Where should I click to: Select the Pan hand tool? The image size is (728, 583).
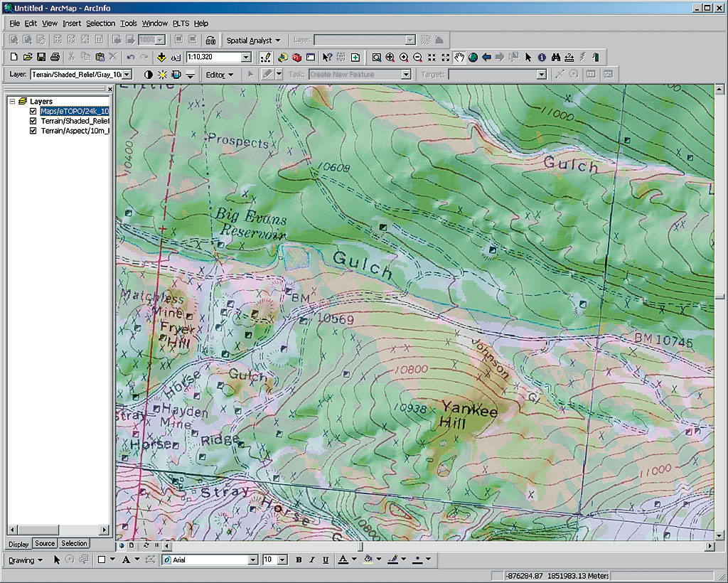click(459, 58)
